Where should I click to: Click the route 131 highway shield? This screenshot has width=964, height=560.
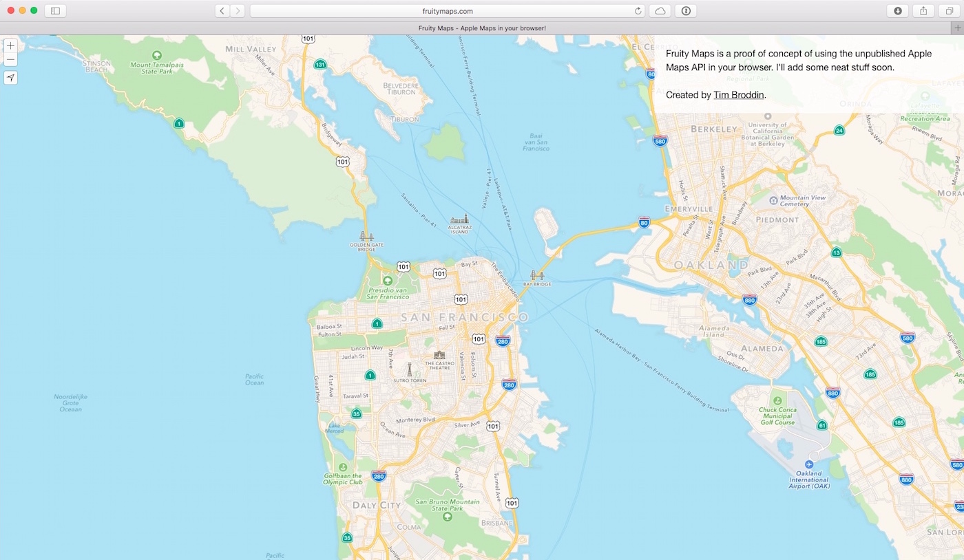tap(320, 65)
